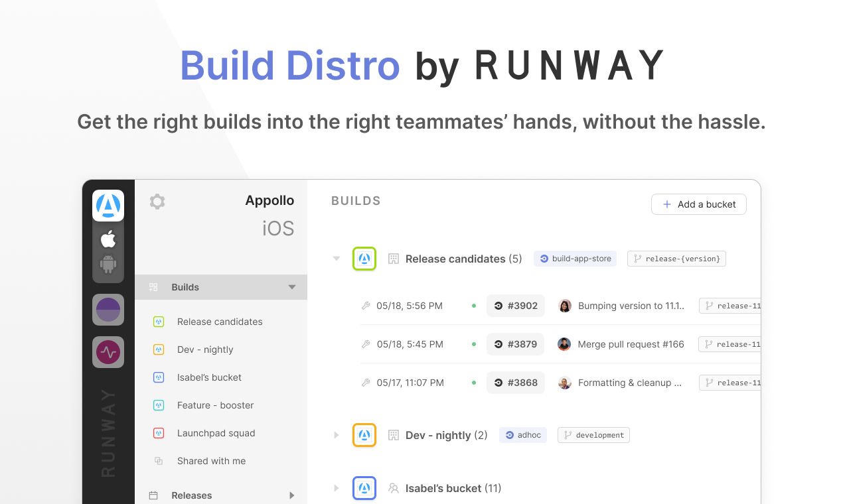Click the "Isabel's bucket (11)" heading
Screen dimensions: 843x504
(x=453, y=488)
